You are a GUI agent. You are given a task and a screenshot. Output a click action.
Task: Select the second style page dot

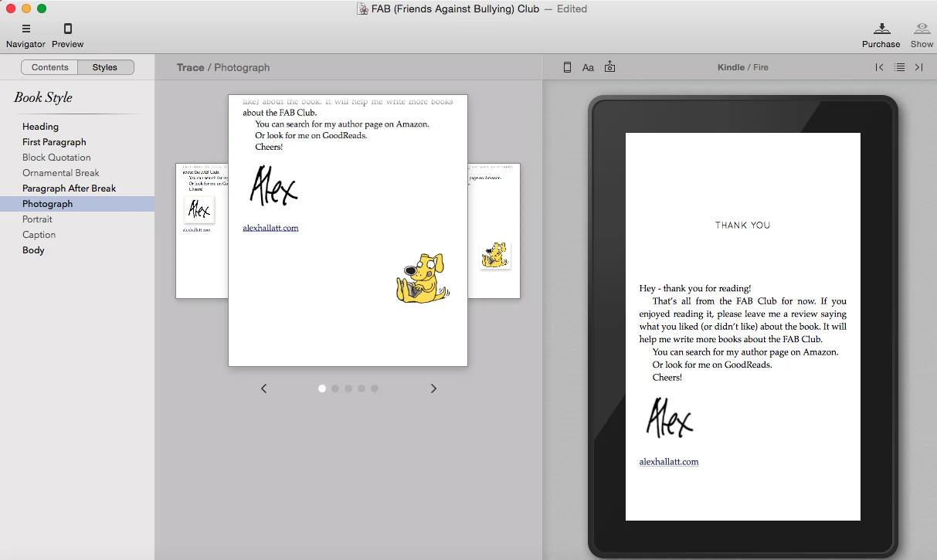pos(335,389)
